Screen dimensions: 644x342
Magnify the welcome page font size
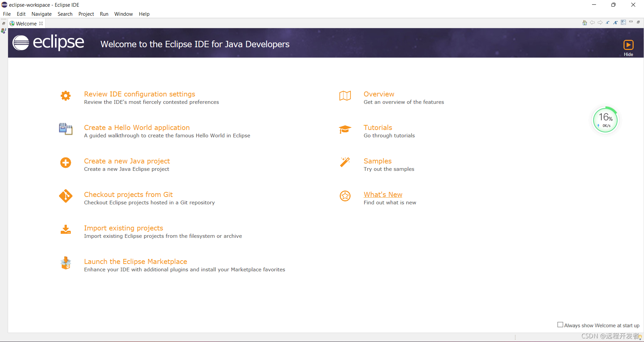coord(615,22)
